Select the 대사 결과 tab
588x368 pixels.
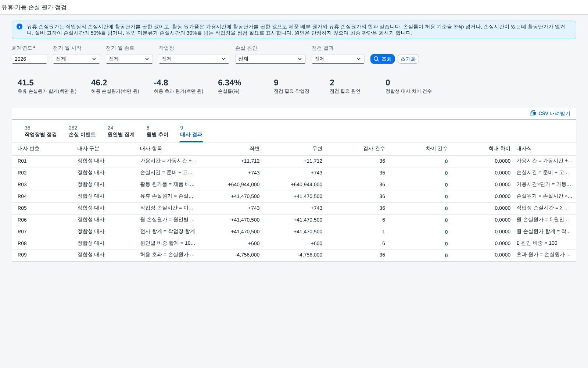(191, 131)
